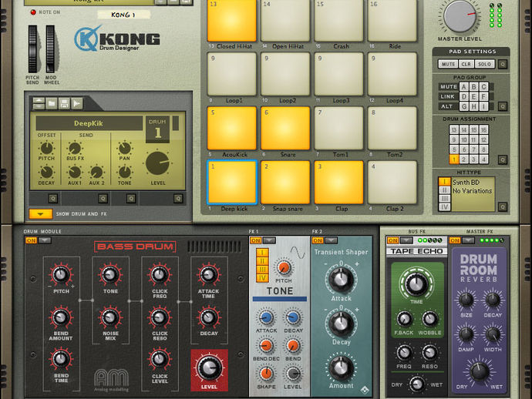
Task: Toggle FX 1 Tone ON button
Action: pyautogui.click(x=255, y=240)
